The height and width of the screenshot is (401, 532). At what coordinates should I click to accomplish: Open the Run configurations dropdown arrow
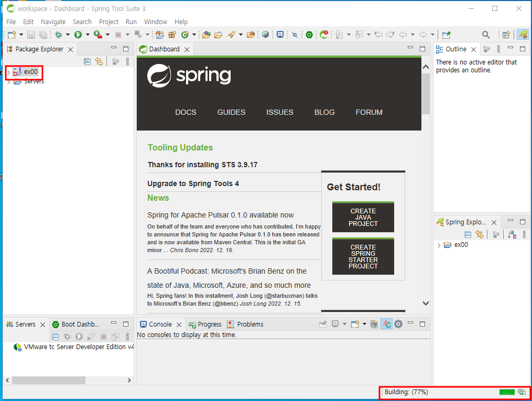pos(88,35)
